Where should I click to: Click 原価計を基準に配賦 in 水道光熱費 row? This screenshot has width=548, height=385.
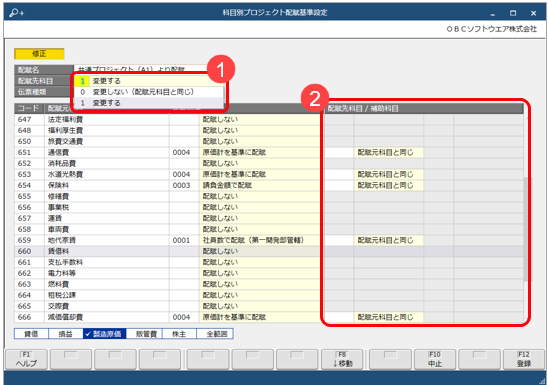pyautogui.click(x=259, y=174)
